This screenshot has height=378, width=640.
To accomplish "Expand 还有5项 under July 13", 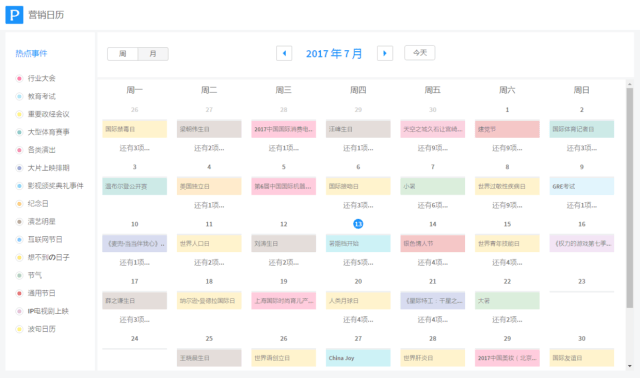I will [358, 262].
